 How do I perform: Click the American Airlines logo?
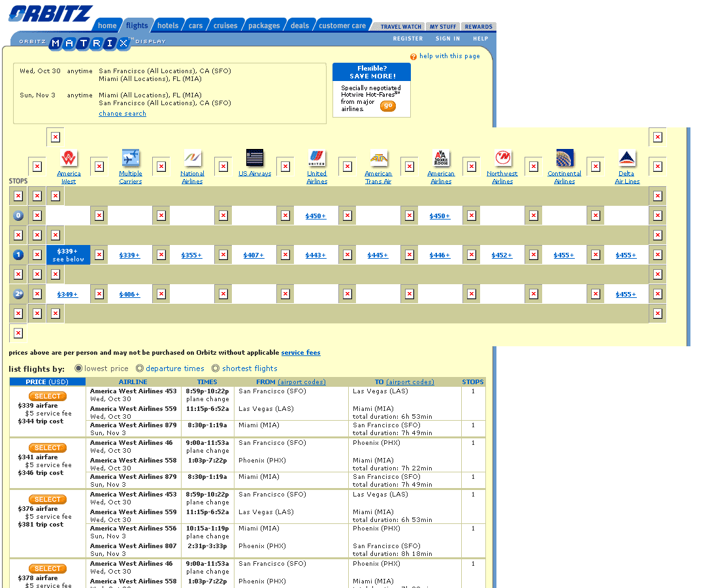click(x=441, y=158)
